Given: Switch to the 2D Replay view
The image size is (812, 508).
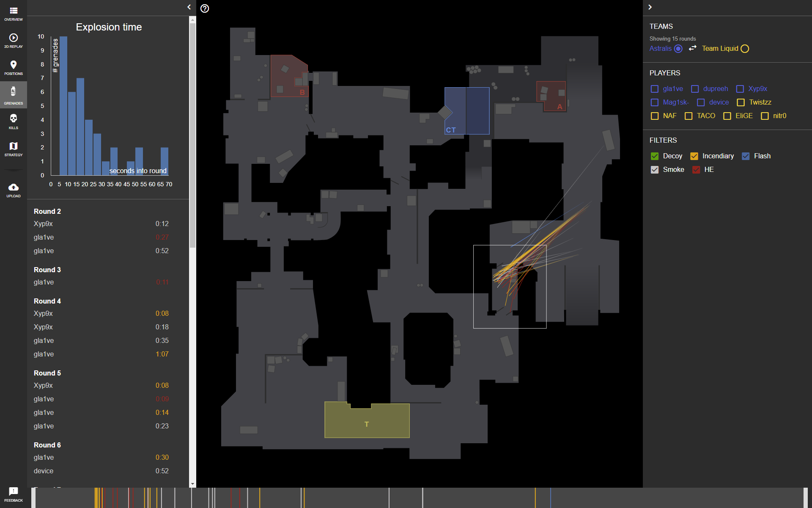Looking at the screenshot, I should (13, 41).
